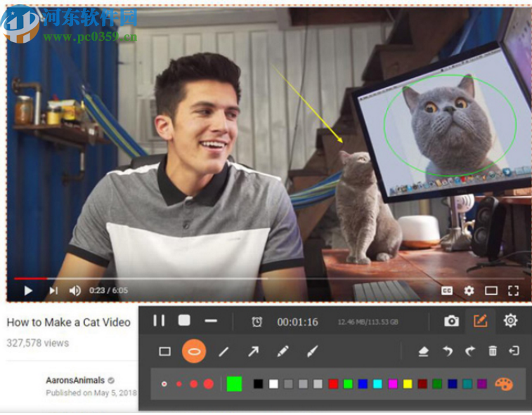The image size is (532, 415).
Task: Select the brush highlighter tool
Action: 312,351
